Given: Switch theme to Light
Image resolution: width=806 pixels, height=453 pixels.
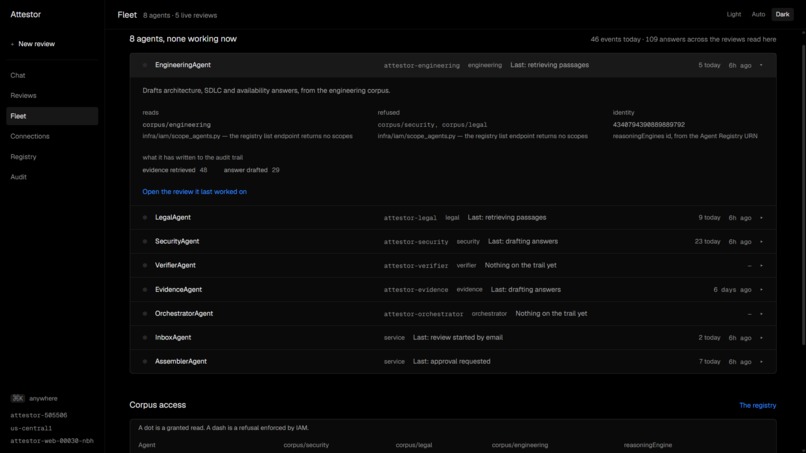Looking at the screenshot, I should click(x=734, y=14).
